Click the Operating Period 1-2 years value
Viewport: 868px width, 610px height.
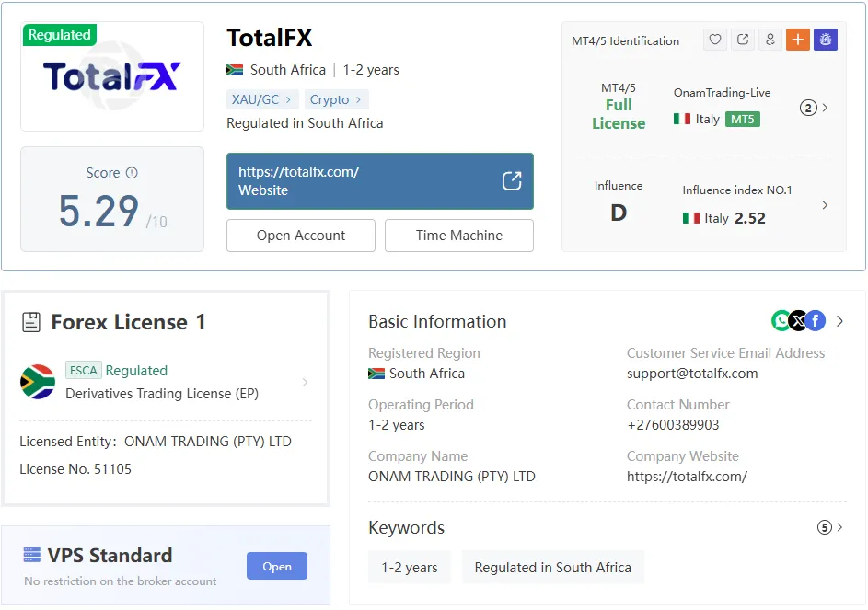pos(397,425)
